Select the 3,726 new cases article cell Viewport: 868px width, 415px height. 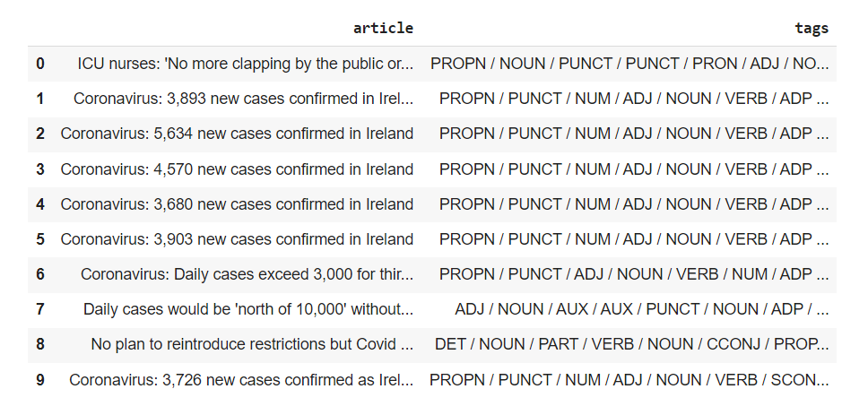click(241, 380)
